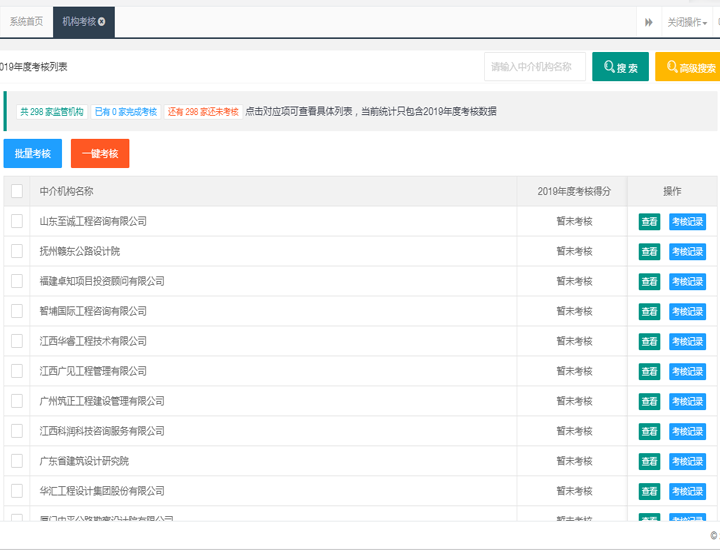
Task: Open 考核记录 for 山东至诚工程咨询有限公司
Action: click(x=687, y=222)
